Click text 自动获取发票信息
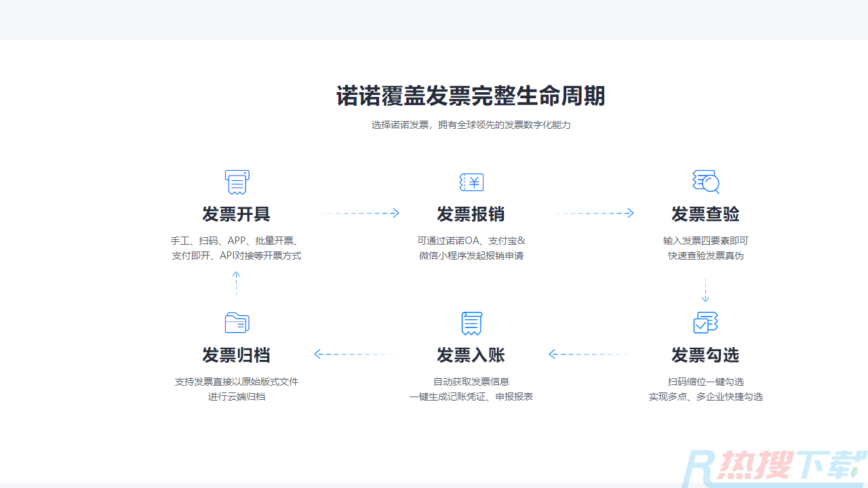The height and width of the screenshot is (488, 868). pos(471,382)
